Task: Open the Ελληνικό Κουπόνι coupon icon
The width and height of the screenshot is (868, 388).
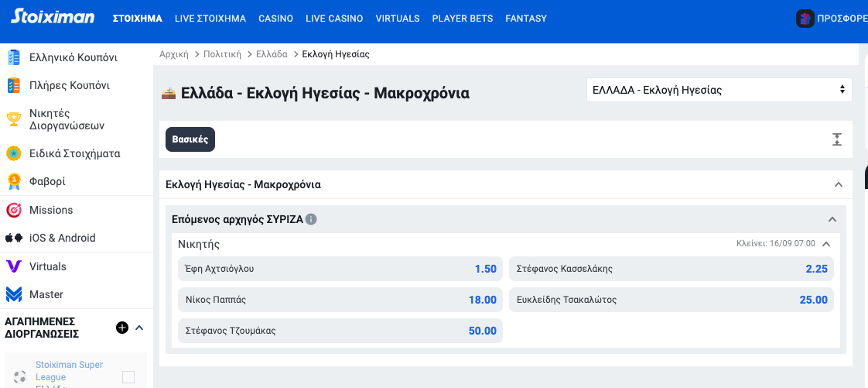Action: click(x=14, y=57)
